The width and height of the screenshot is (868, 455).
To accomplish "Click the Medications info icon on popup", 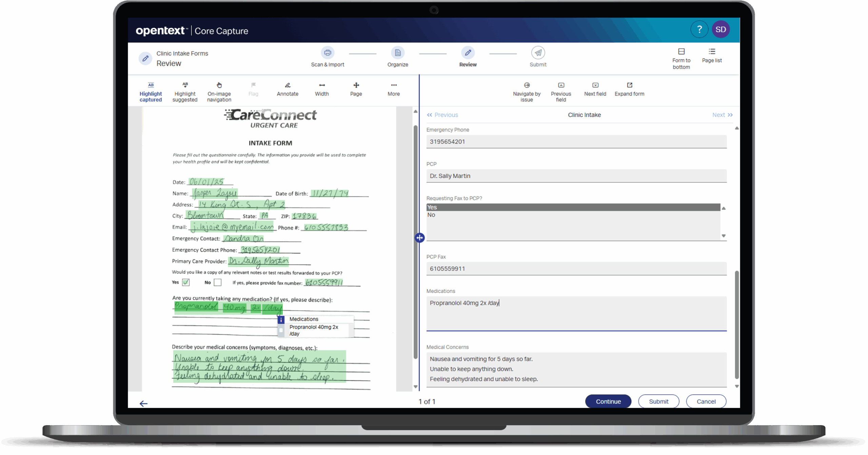I will coord(281,320).
